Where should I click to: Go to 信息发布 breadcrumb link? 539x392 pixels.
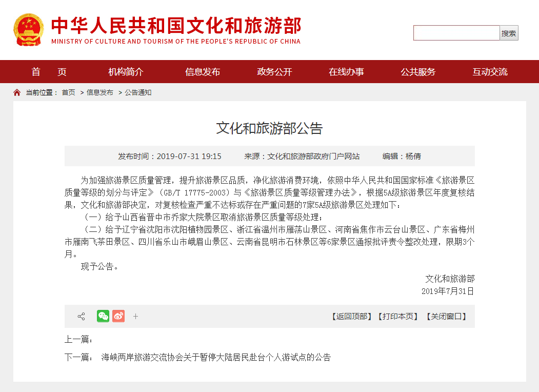[99, 92]
